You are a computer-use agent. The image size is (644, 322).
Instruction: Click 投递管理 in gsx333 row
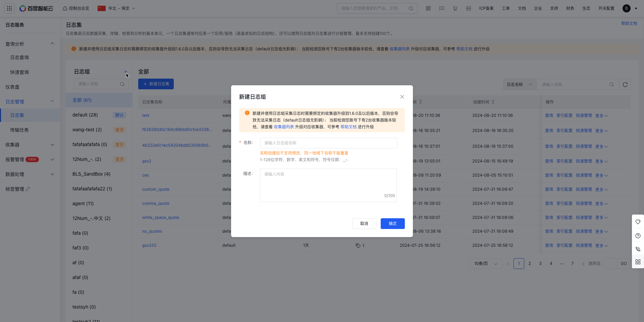[584, 245]
